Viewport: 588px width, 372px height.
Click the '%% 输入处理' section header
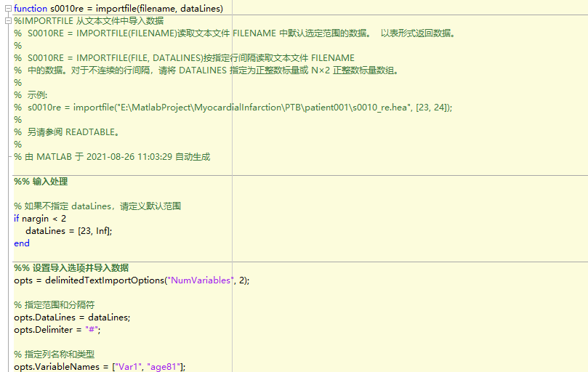point(41,182)
